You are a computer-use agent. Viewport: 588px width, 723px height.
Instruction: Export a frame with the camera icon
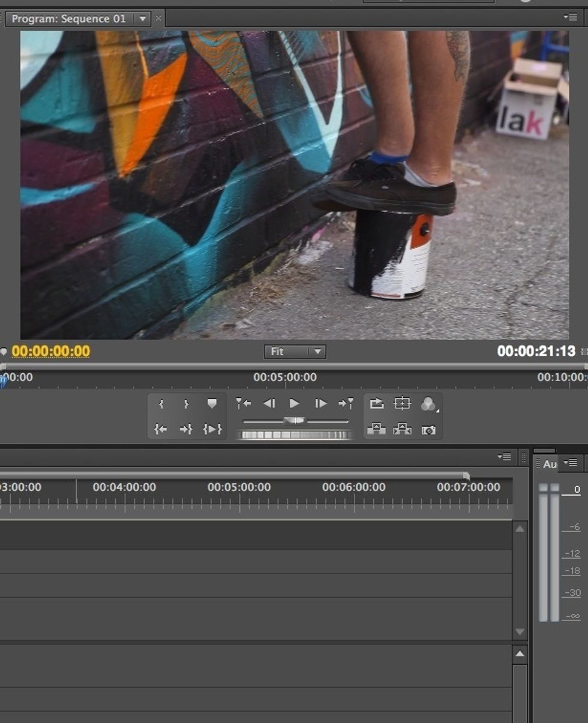[428, 430]
